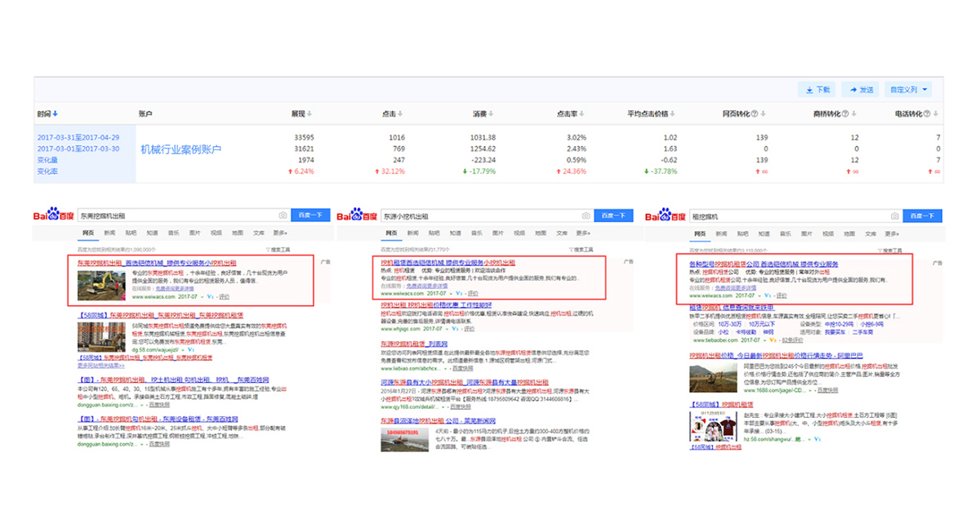The width and height of the screenshot is (980, 524).
Task: Open the 2017-03-31至2017-04-29 date range row
Action: tap(78, 138)
